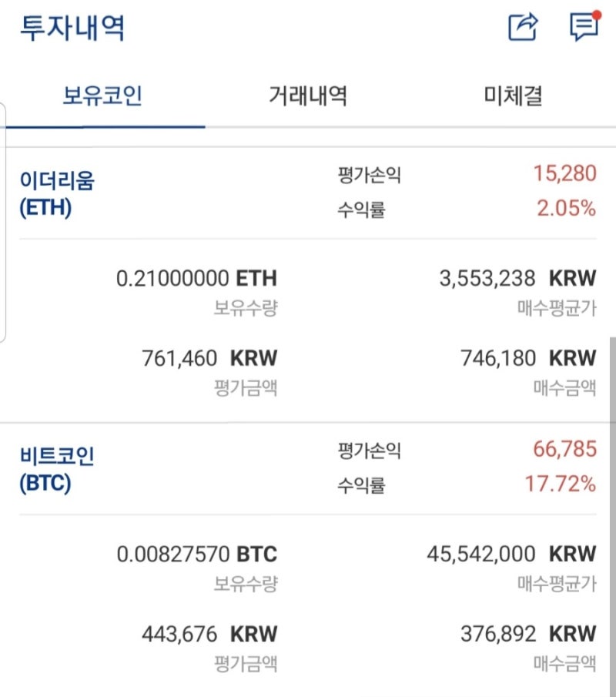Tap BTC return rate 17.72%
Viewport: 616px width, 697px height.
point(561,484)
